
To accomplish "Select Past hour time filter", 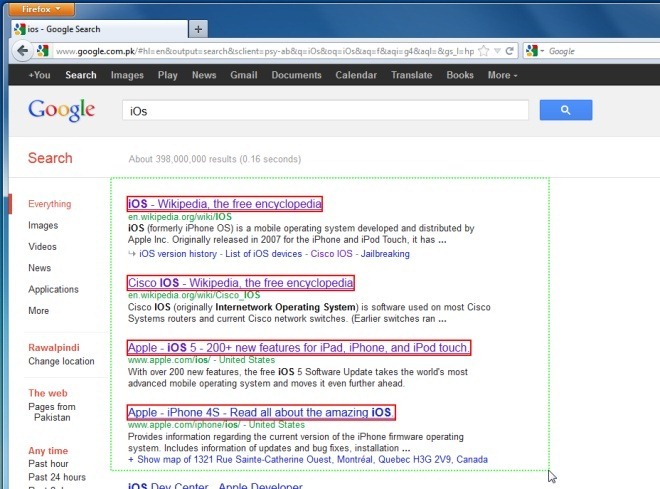I will [x=48, y=463].
